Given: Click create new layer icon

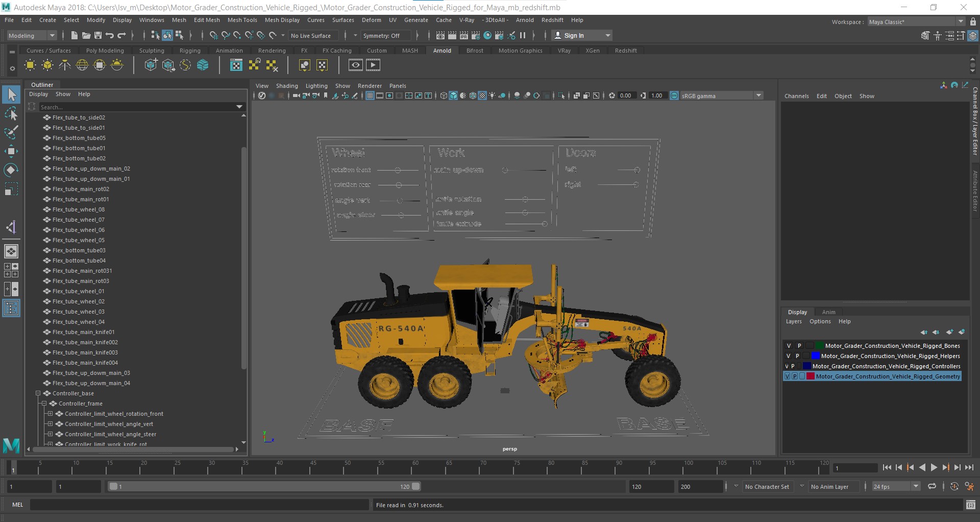Looking at the screenshot, I should coord(949,332).
